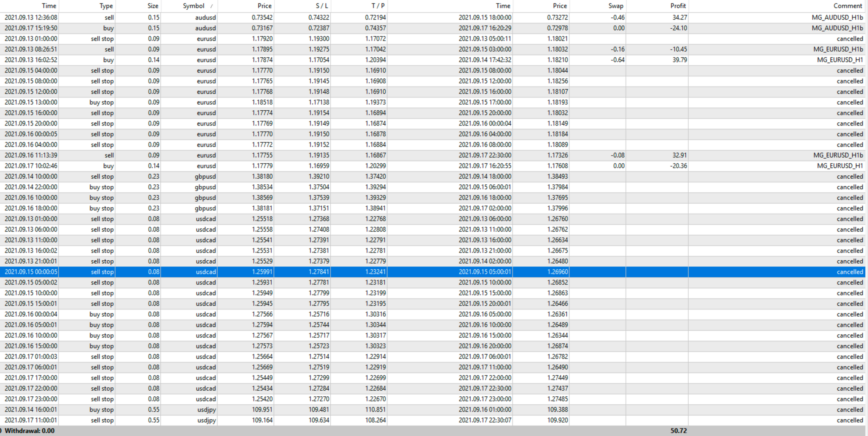Sort by the Profit column header
The width and height of the screenshot is (868, 436).
(x=678, y=6)
